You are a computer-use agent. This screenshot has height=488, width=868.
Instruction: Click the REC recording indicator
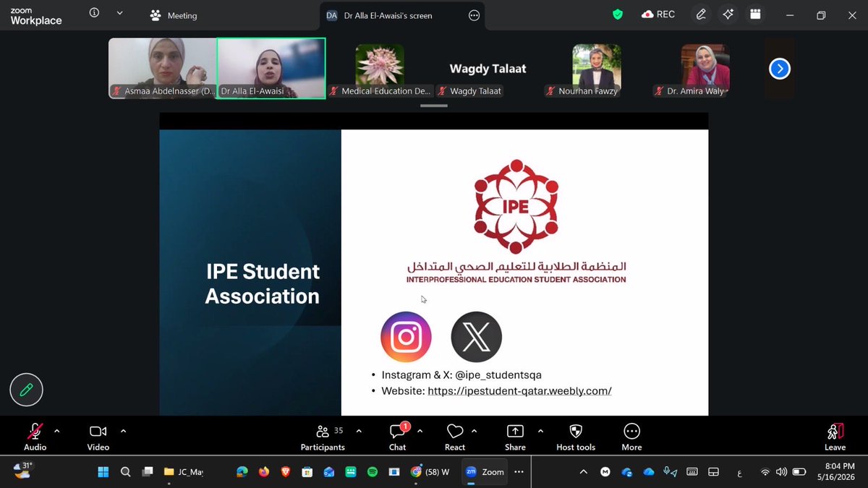tap(658, 14)
